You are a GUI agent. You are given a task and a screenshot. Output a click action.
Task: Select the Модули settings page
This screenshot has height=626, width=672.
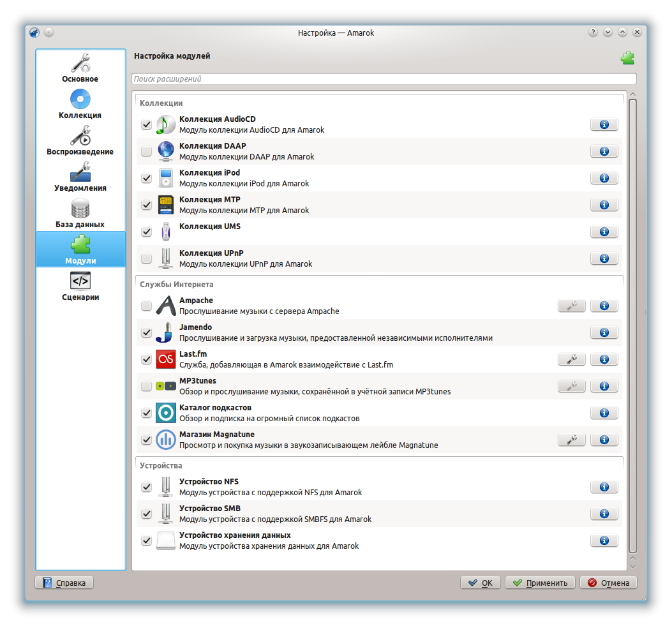click(x=80, y=250)
